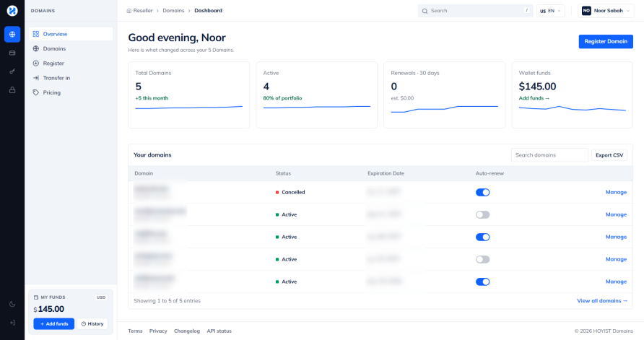
Task: Click the Cancelled status label
Action: (x=293, y=192)
